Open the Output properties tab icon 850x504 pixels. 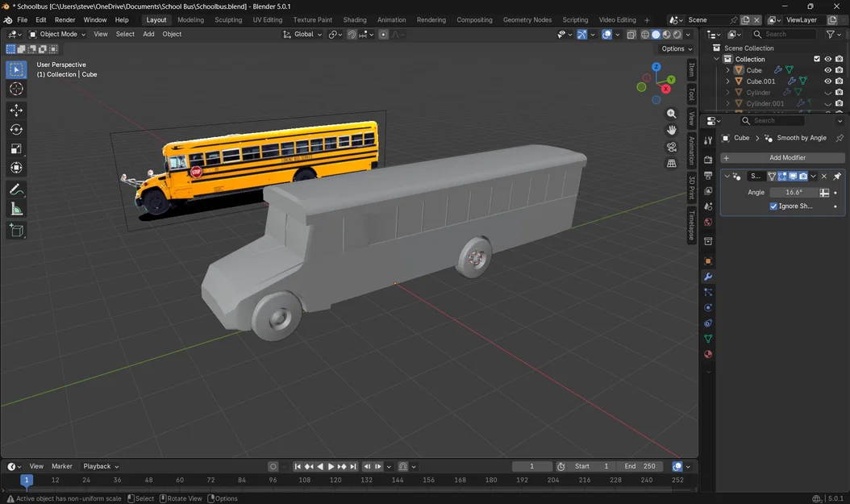click(708, 175)
